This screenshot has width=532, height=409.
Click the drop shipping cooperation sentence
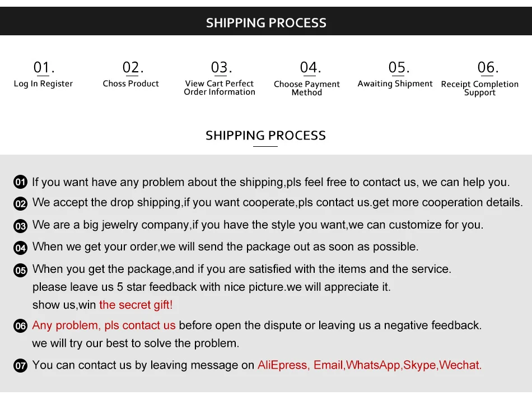point(277,203)
